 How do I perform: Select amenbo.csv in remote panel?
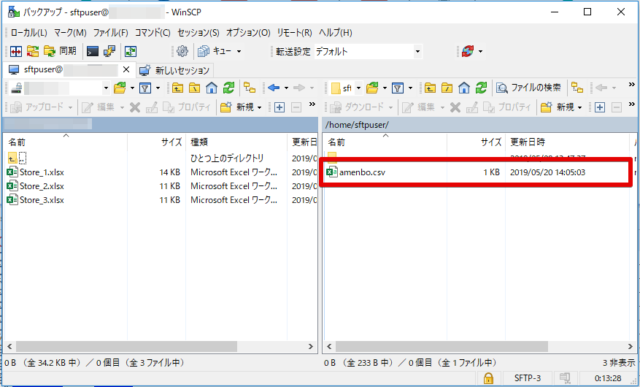362,172
